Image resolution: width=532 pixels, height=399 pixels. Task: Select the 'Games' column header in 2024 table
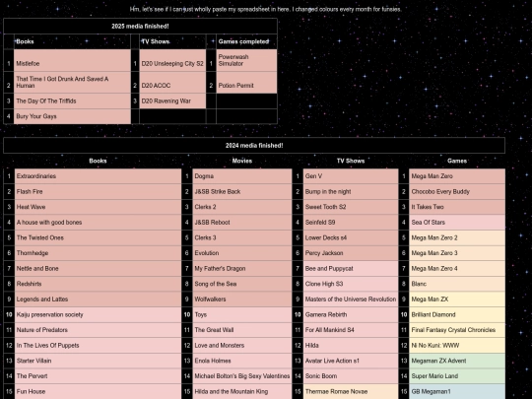tap(457, 161)
